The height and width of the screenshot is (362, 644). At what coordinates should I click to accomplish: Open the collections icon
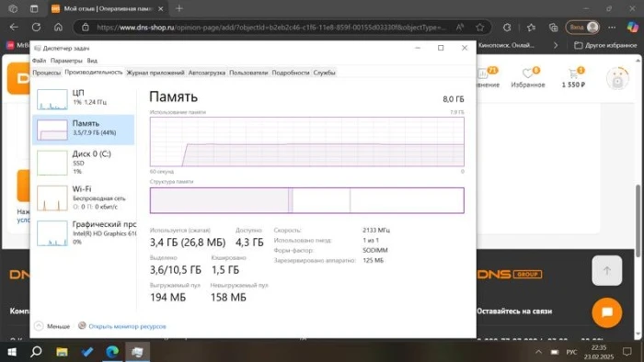point(553,28)
